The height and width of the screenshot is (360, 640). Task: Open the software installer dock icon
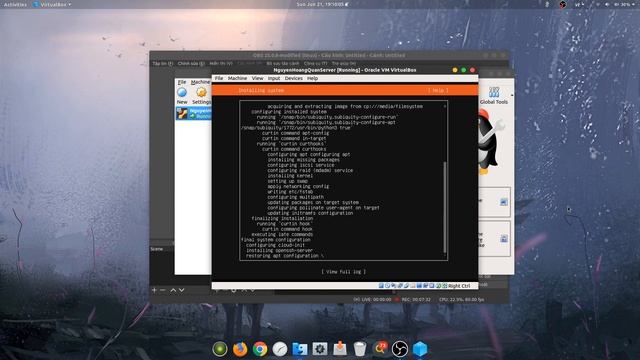pos(340,349)
